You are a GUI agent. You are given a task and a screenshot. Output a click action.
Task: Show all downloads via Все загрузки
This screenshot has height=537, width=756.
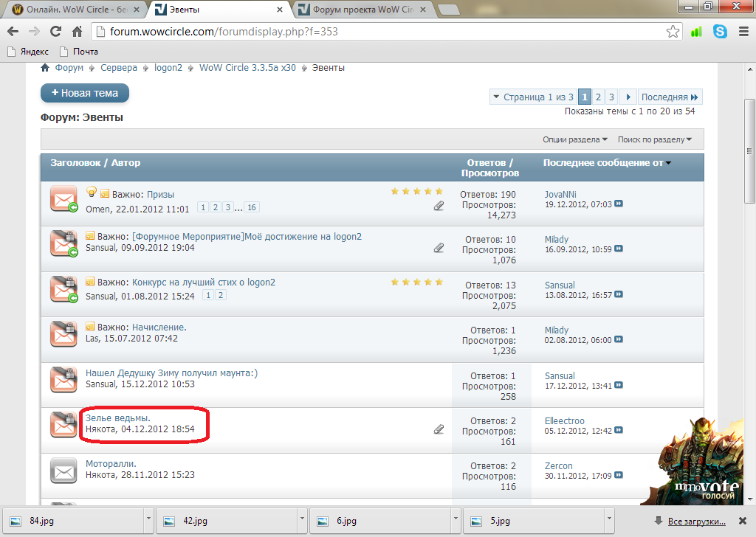[x=696, y=521]
